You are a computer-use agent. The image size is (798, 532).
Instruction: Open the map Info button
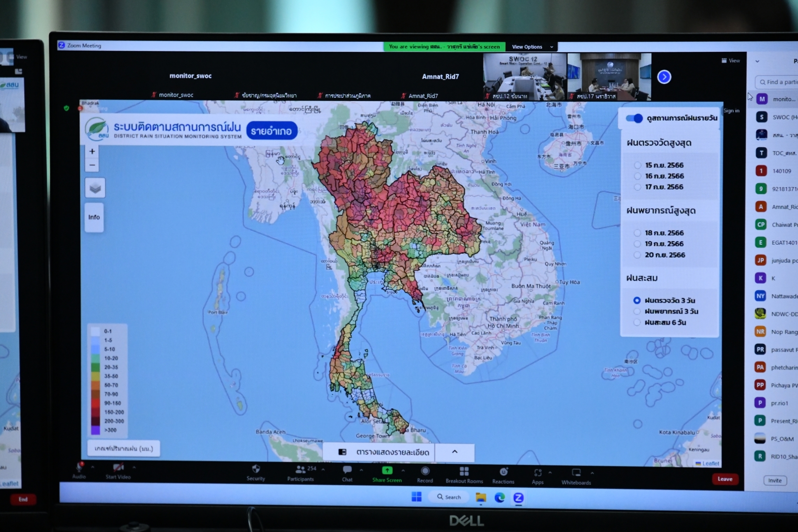(94, 217)
